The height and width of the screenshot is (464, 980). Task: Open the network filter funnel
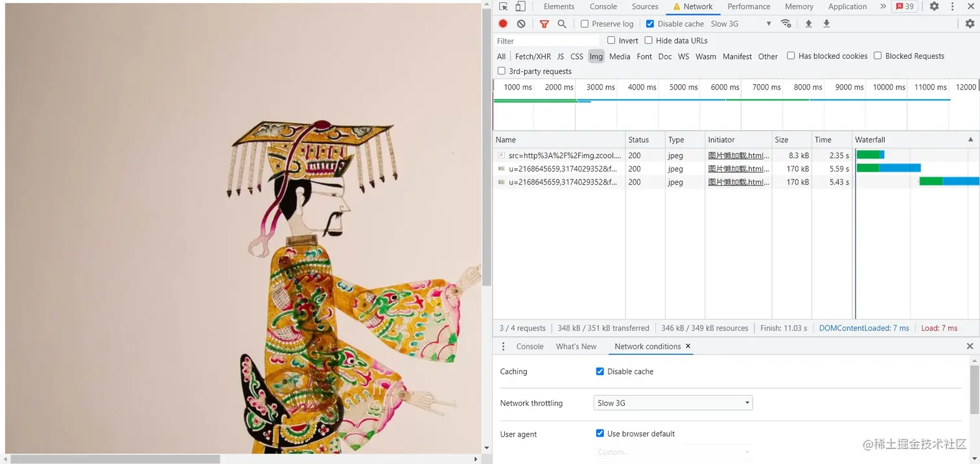pos(544,23)
